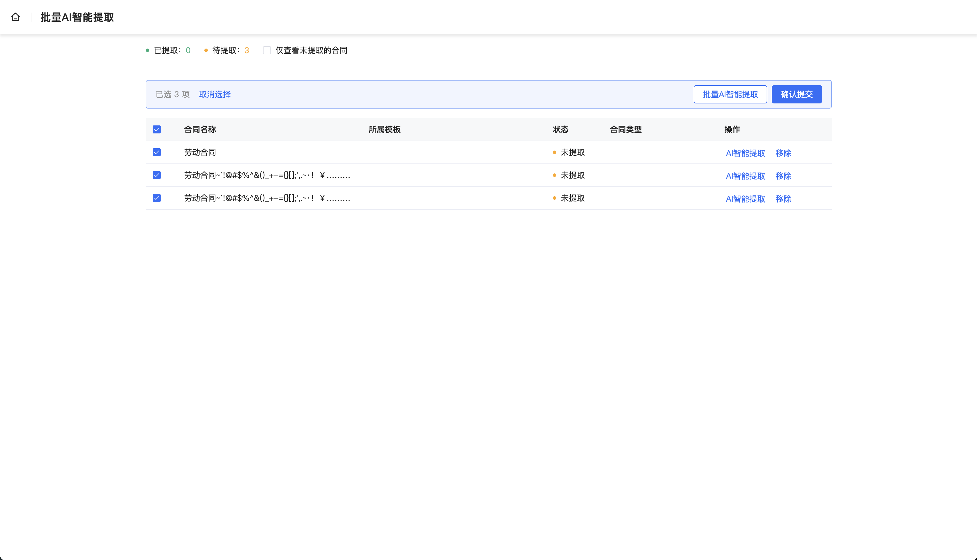977x560 pixels.
Task: Click AI智能提取 for the second row
Action: (x=745, y=176)
